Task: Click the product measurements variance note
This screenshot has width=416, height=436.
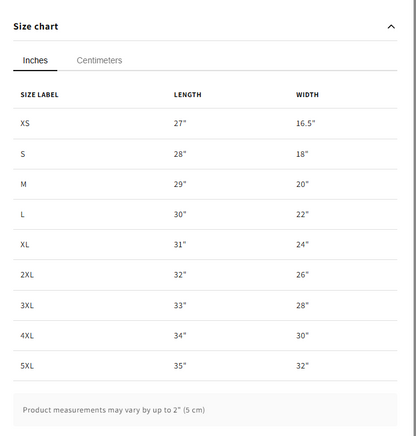Action: click(x=114, y=410)
